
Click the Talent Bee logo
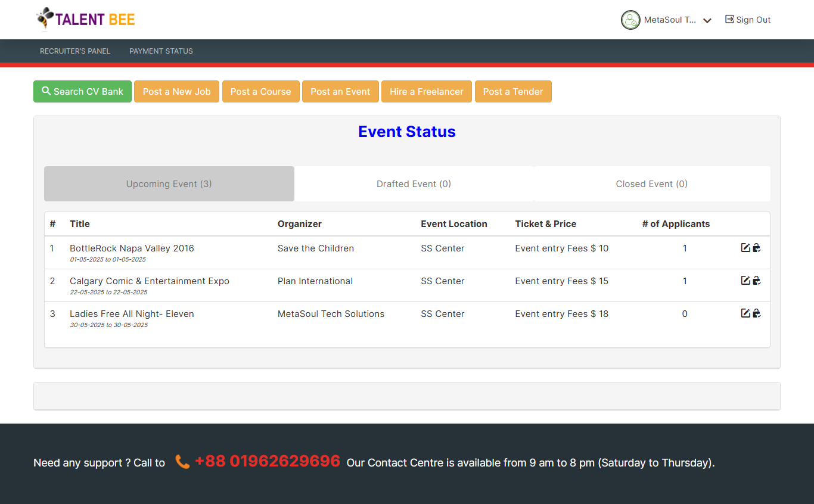(86, 19)
